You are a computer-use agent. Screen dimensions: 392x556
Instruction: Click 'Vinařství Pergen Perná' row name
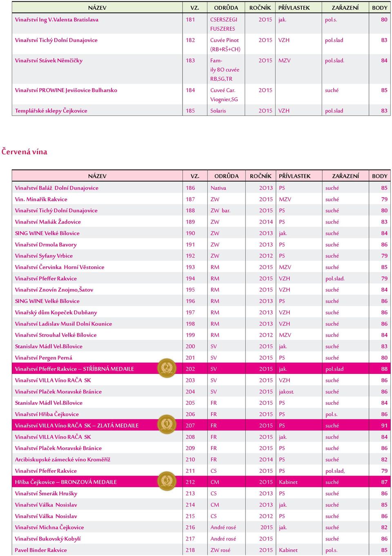coord(44,358)
